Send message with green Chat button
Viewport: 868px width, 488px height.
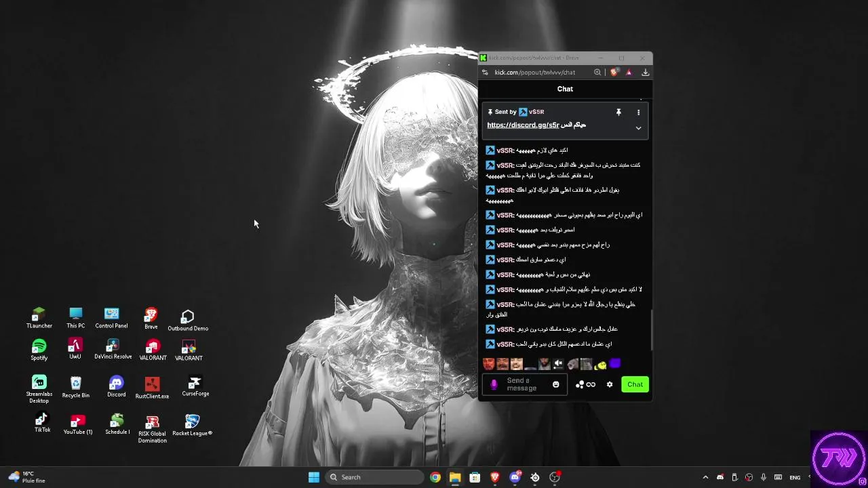(635, 384)
